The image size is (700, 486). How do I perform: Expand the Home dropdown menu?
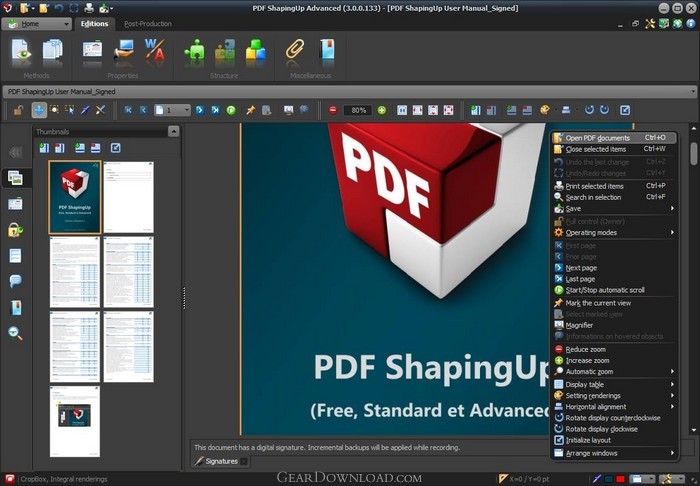36,24
